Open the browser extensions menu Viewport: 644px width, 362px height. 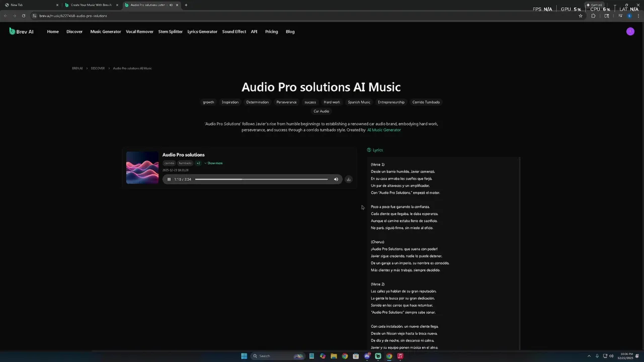click(593, 16)
